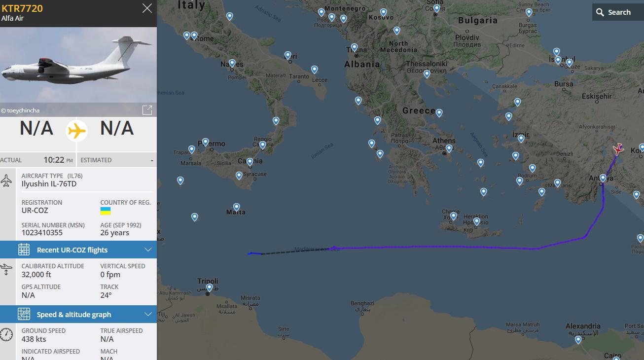
Task: Select the airport marker near Athens
Action: point(449,148)
